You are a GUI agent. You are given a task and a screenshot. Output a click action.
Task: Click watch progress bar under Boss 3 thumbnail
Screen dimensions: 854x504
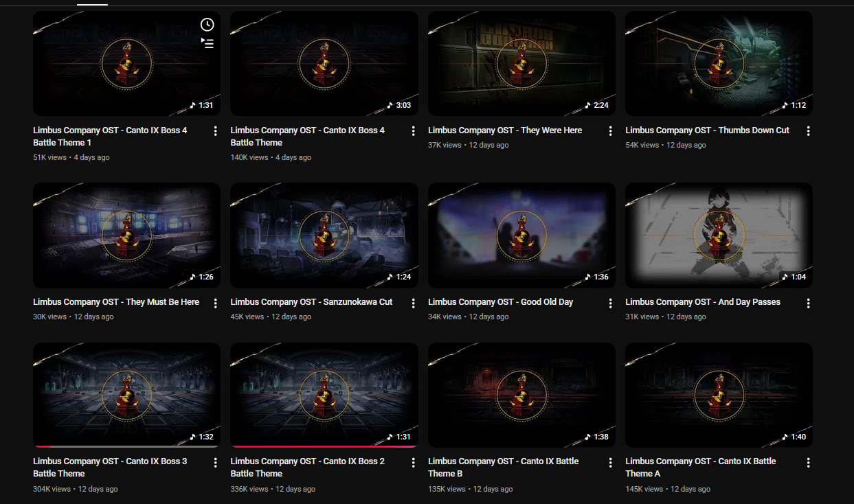point(127,446)
